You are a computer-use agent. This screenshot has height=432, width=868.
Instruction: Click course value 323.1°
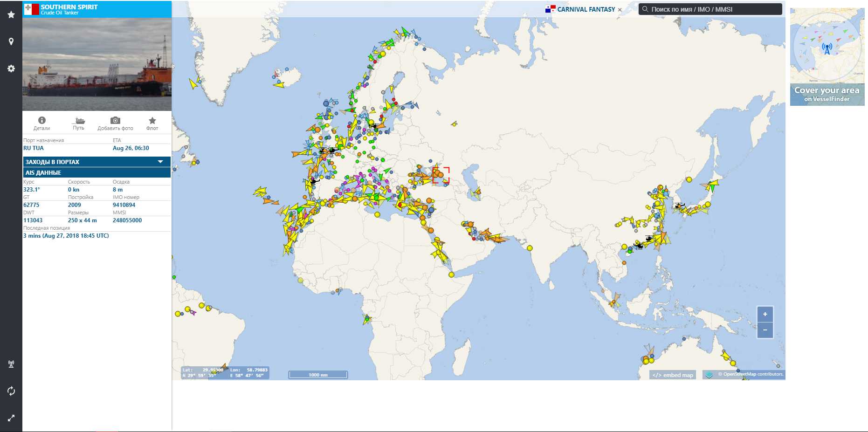(x=32, y=190)
